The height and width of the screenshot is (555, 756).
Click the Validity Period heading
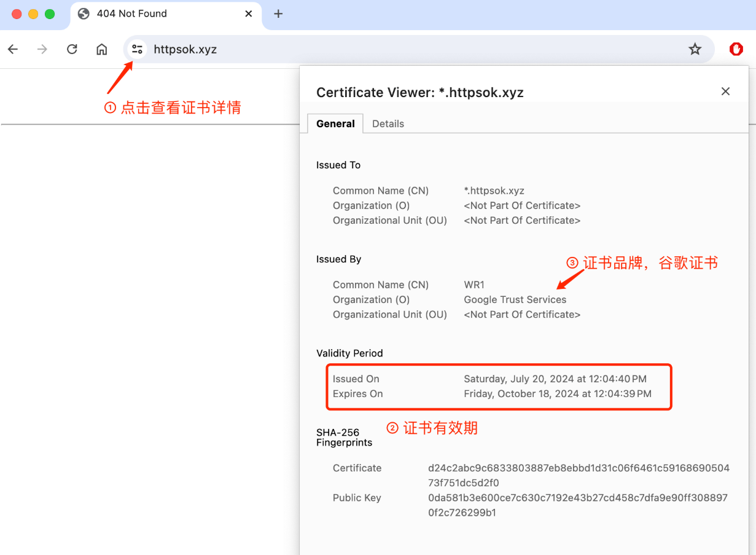[349, 353]
